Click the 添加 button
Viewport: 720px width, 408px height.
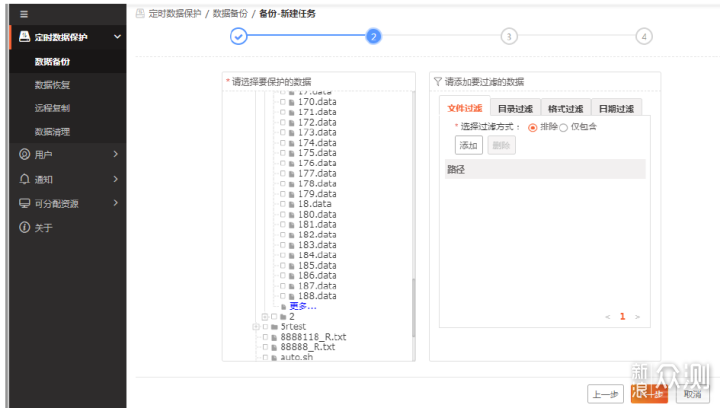tap(468, 145)
